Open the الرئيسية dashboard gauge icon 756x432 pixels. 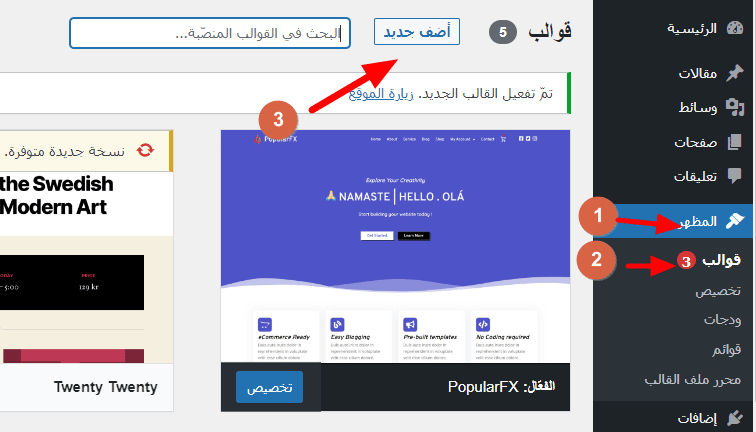click(735, 28)
